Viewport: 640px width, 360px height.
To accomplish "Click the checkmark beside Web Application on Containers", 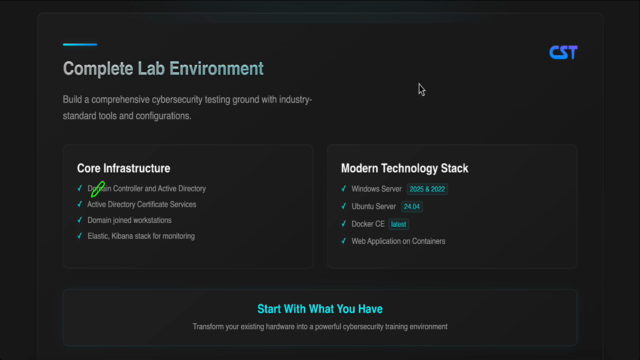I will coord(344,241).
